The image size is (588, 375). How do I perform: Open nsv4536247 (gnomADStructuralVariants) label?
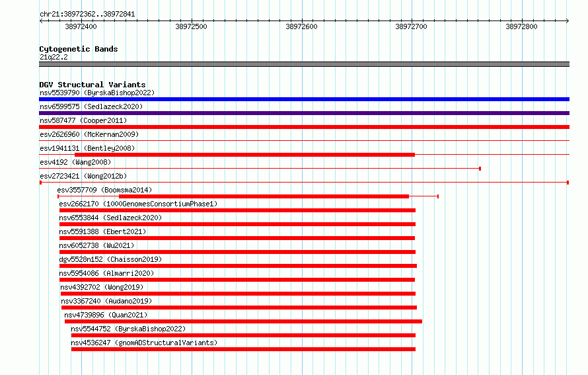pos(144,343)
